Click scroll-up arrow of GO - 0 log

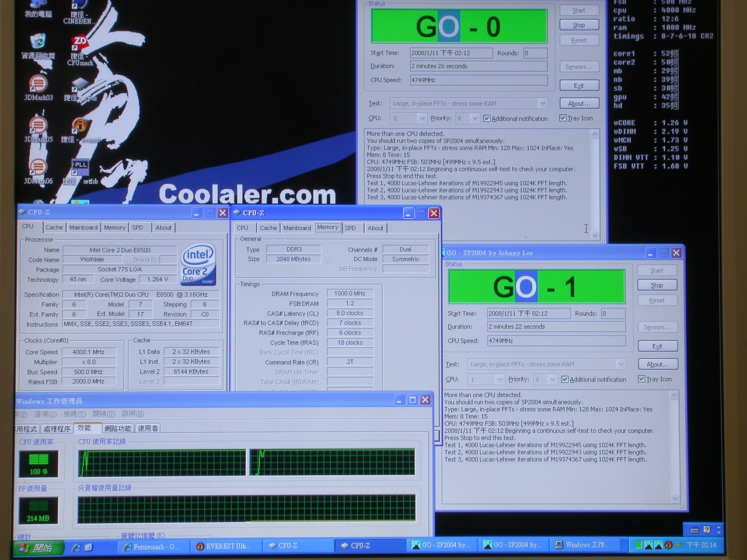pos(595,134)
